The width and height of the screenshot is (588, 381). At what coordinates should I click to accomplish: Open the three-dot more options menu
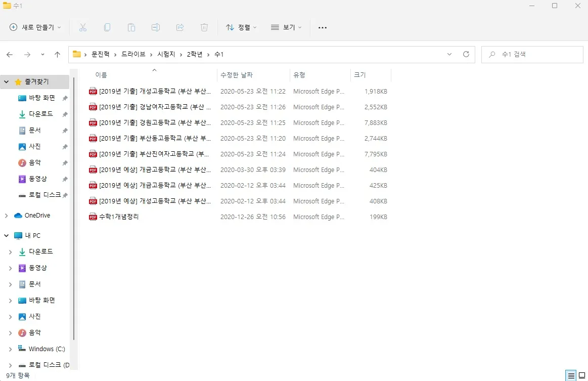point(323,27)
